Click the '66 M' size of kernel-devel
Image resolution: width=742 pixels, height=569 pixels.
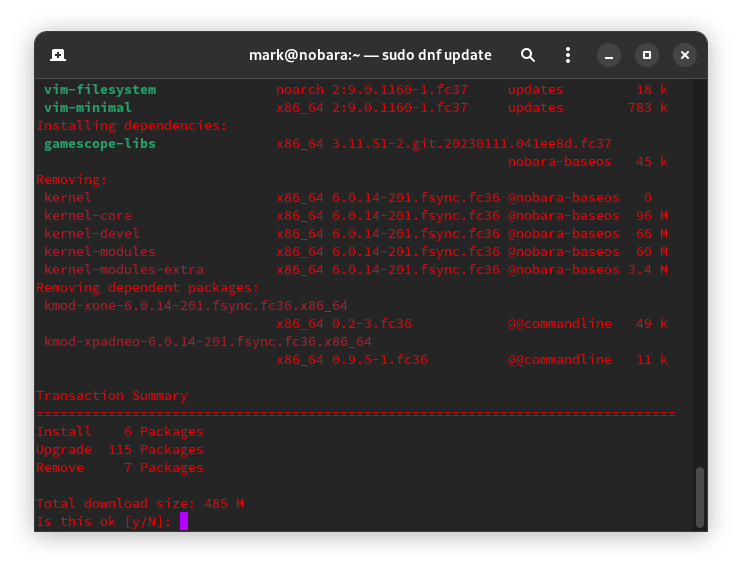(x=652, y=233)
